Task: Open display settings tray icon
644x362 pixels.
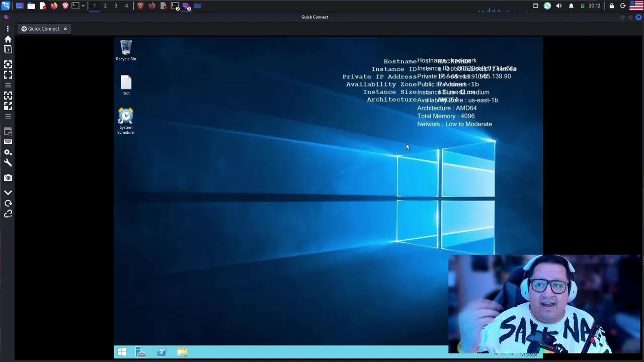Action: [x=535, y=6]
